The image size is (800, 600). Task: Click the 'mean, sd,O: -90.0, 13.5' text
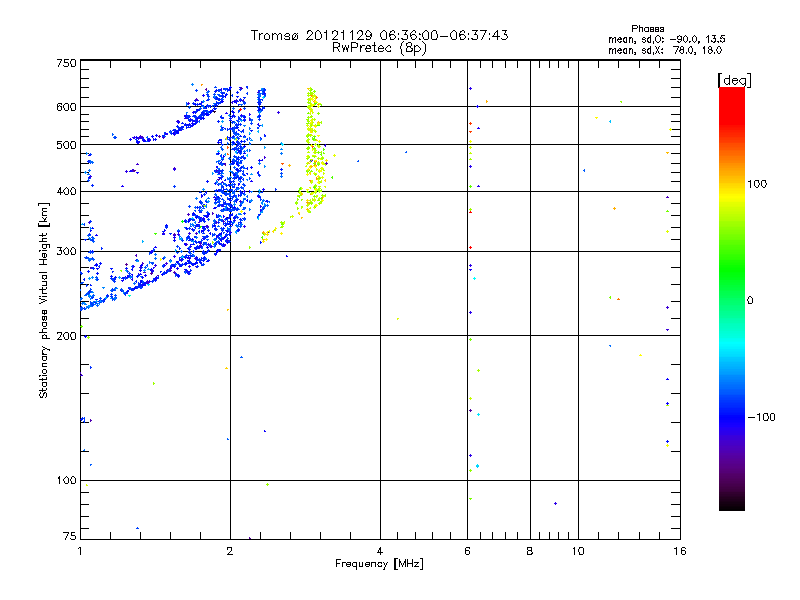(x=666, y=39)
